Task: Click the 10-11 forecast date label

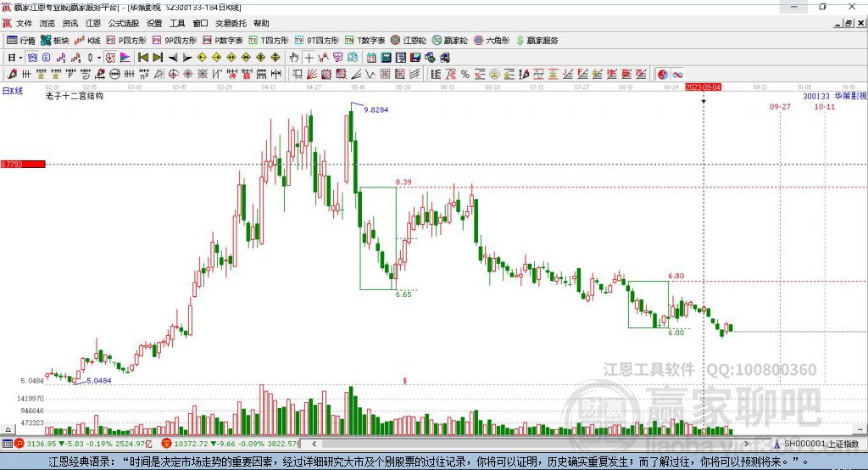Action: click(x=824, y=106)
